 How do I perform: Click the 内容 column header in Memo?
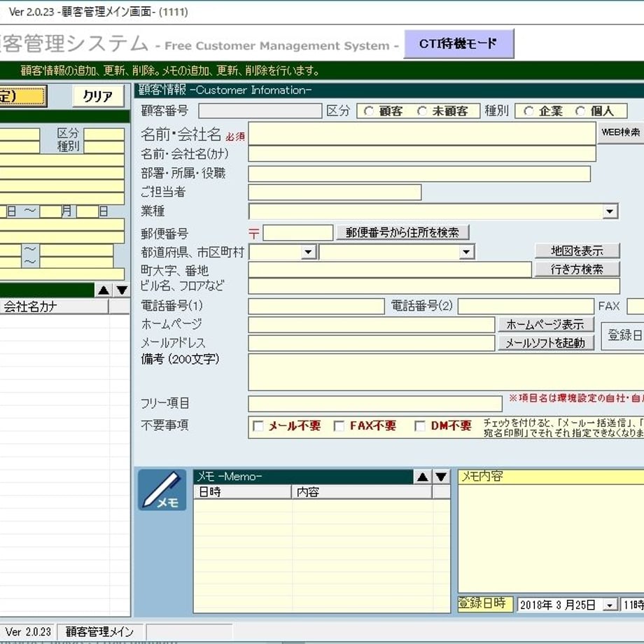coord(362,492)
